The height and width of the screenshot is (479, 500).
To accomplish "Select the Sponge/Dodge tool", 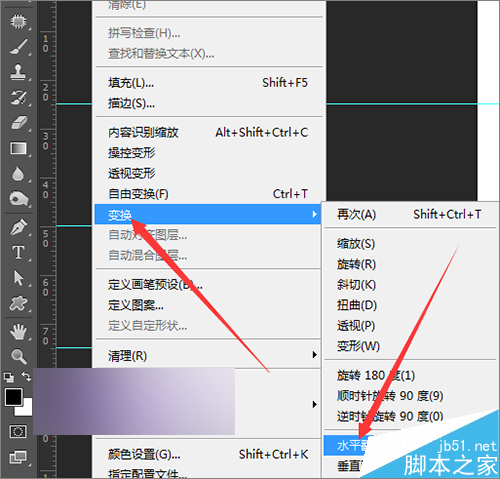I will tap(18, 199).
